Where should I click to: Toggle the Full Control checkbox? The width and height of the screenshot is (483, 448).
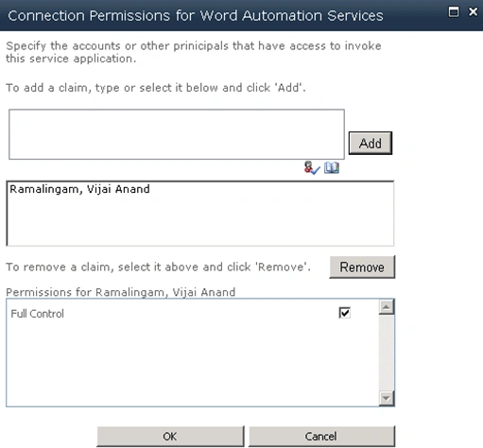pyautogui.click(x=344, y=313)
